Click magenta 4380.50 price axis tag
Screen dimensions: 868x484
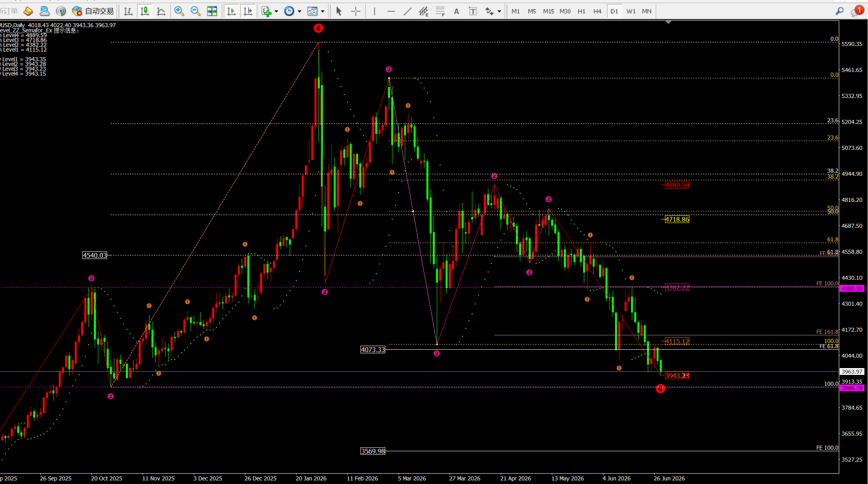tap(852, 289)
